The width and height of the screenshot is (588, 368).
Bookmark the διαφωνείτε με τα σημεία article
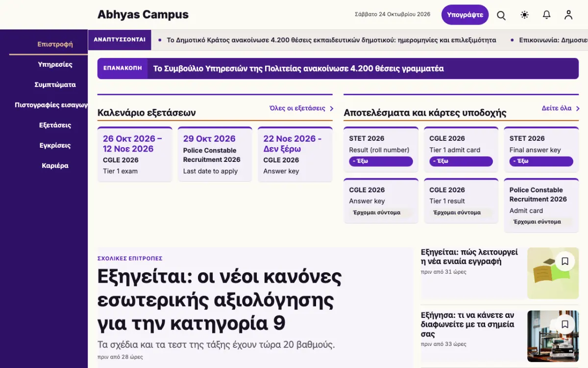(x=565, y=324)
